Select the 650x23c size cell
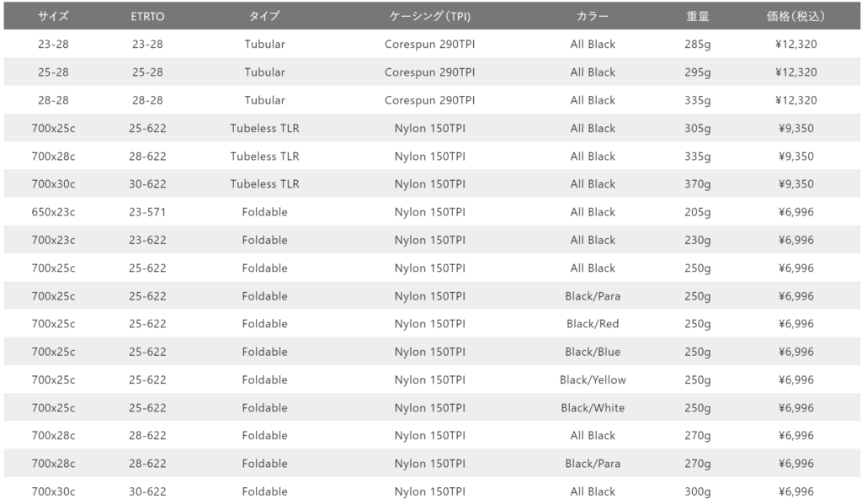This screenshot has width=862, height=504. (x=53, y=212)
